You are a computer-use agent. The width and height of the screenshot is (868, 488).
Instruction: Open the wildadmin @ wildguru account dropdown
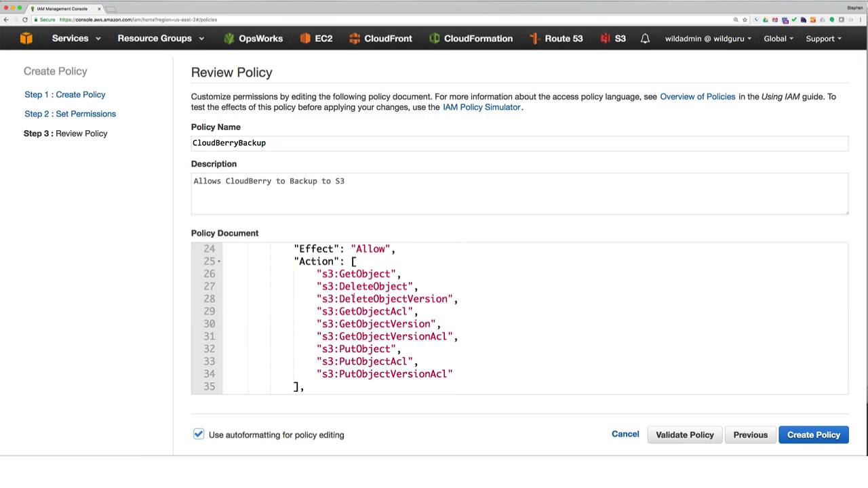(x=707, y=39)
